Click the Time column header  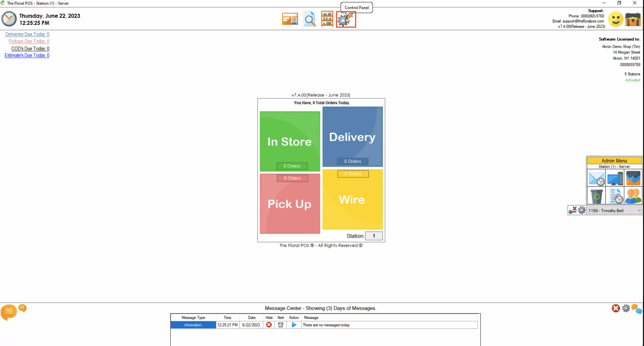(227, 318)
